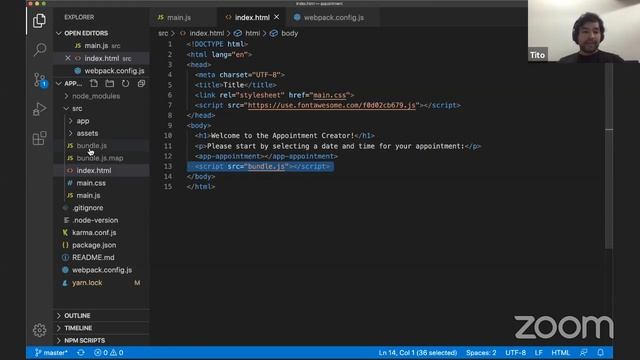640x360 pixels.
Task: Open the Search view in activity bar
Action: [x=40, y=49]
